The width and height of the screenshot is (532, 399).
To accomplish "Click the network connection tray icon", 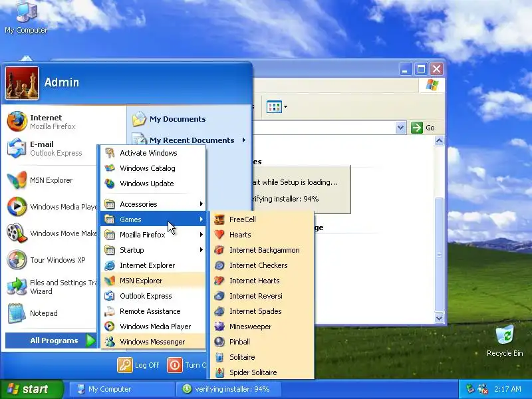I will coord(483,389).
